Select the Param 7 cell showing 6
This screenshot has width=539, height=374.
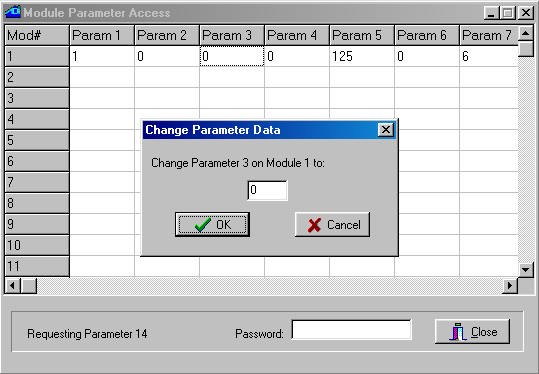(x=489, y=56)
